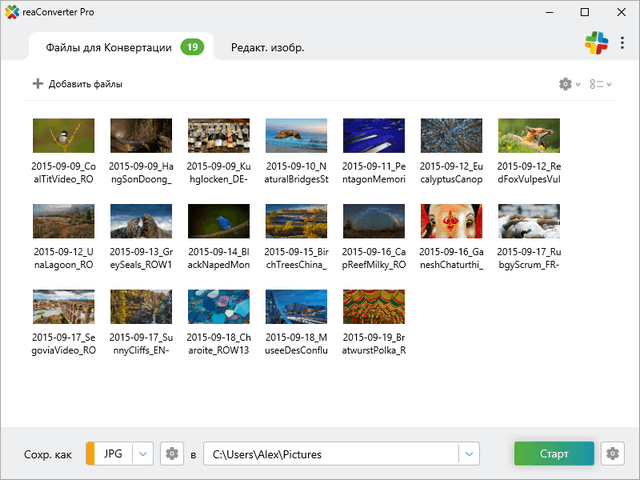The height and width of the screenshot is (480, 640).
Task: Select the Charoite stones thumbnail
Action: 219,307
